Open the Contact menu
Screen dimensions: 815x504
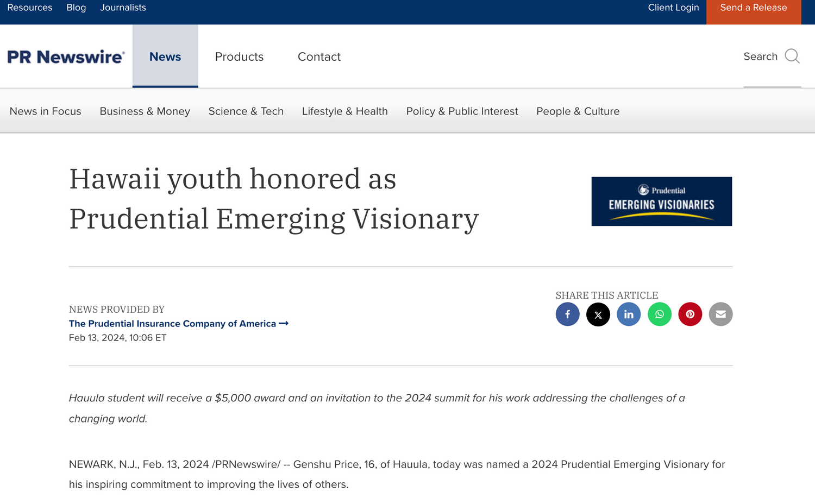coord(319,56)
